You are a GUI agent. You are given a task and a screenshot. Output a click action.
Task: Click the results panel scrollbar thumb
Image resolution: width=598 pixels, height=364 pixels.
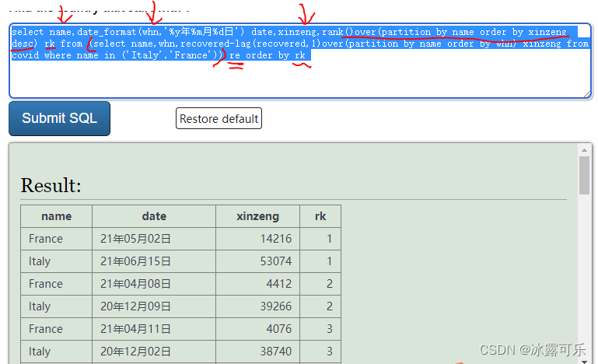point(584,175)
